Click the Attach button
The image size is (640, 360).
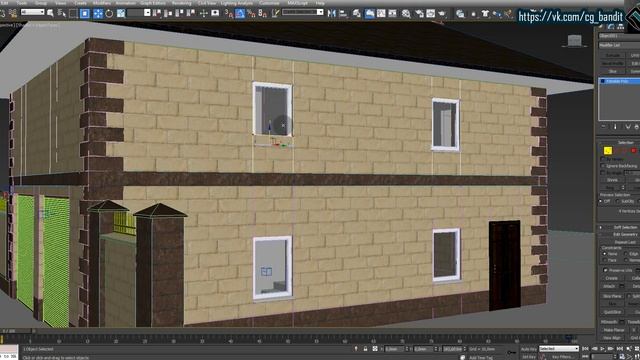coord(609,286)
